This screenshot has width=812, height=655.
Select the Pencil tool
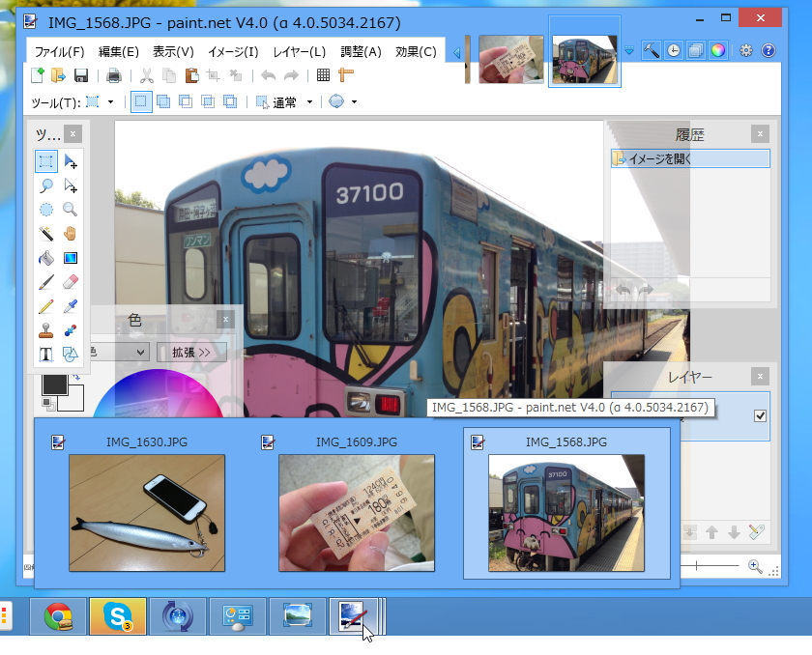pyautogui.click(x=46, y=306)
